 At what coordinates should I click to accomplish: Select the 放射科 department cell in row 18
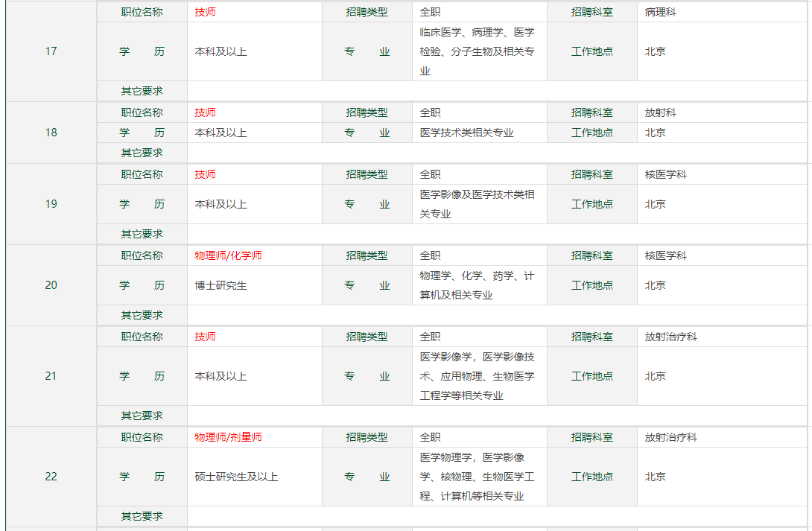point(661,112)
